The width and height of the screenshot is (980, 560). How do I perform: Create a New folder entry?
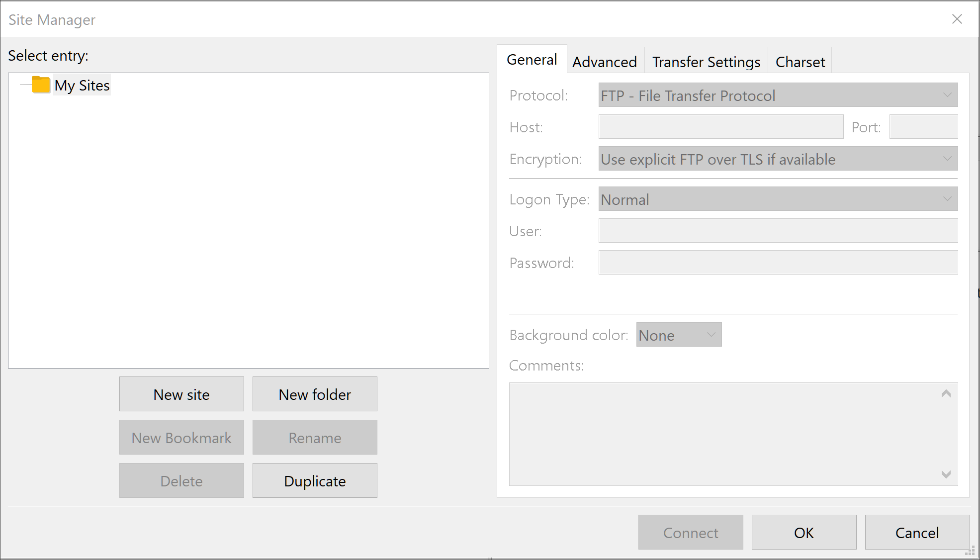pos(315,394)
